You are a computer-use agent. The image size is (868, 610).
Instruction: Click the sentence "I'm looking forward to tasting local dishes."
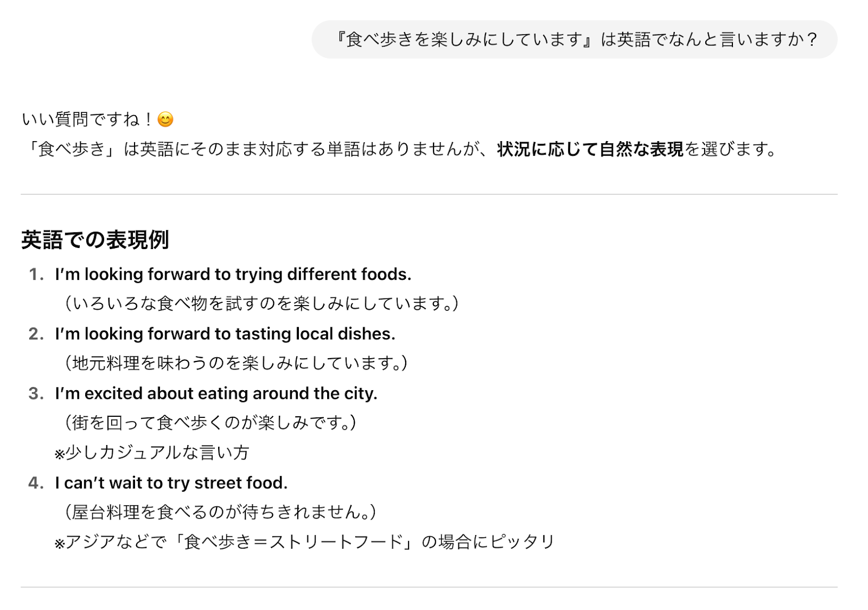point(225,334)
